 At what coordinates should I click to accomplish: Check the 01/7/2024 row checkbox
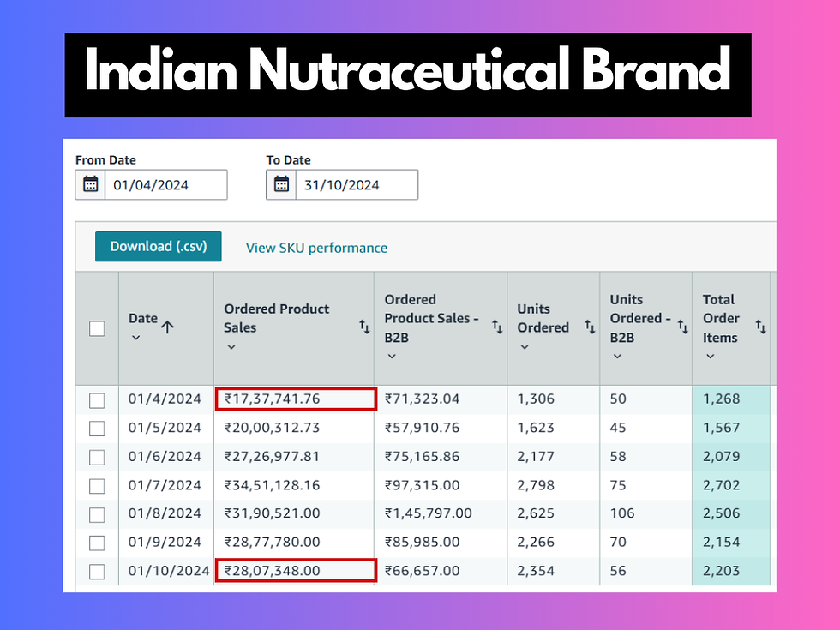point(97,486)
